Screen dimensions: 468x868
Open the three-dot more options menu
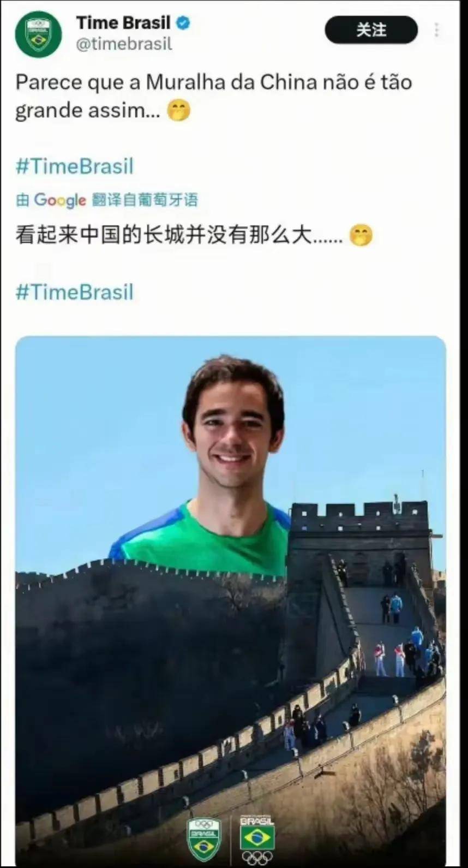[x=437, y=30]
